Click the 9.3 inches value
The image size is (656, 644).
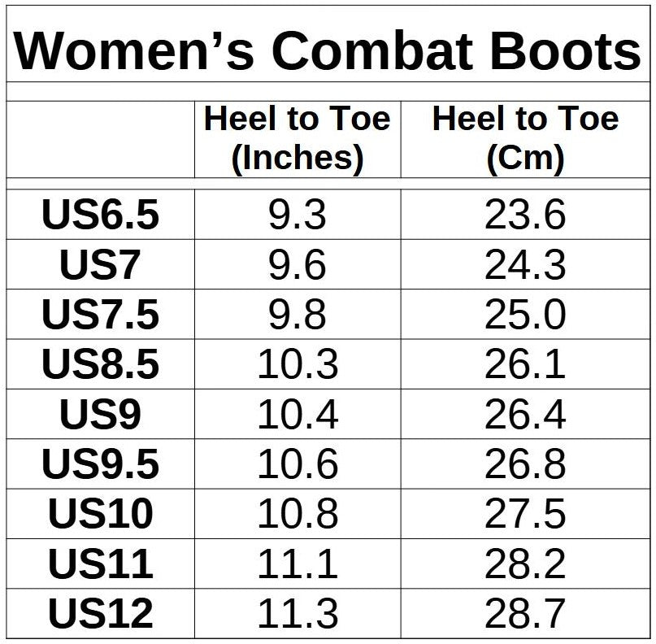297,216
